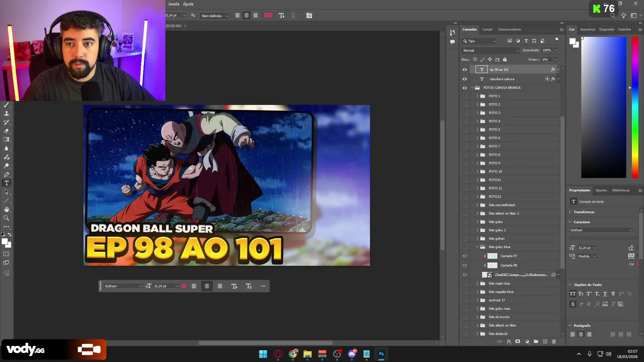Screen dimensions: 644x362
Task: Center-align text in the floating contextual bar
Action: [207, 286]
